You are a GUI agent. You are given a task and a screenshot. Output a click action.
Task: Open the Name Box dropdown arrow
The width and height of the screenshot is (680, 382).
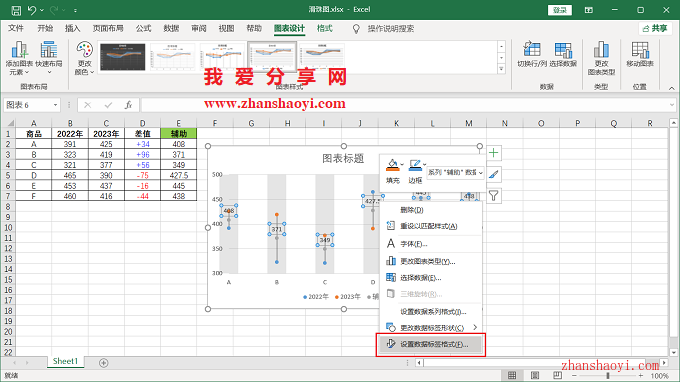[56, 105]
